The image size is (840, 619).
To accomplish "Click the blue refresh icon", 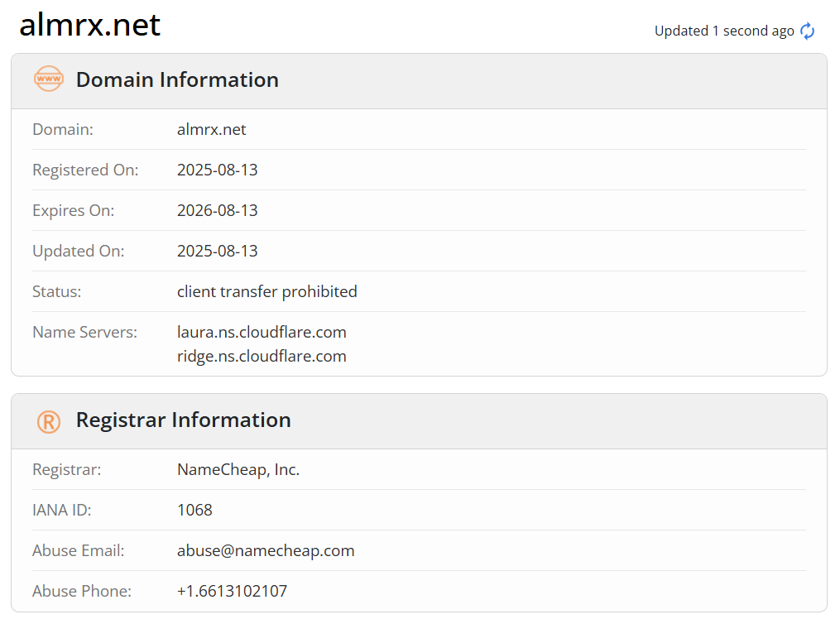I will [x=808, y=31].
